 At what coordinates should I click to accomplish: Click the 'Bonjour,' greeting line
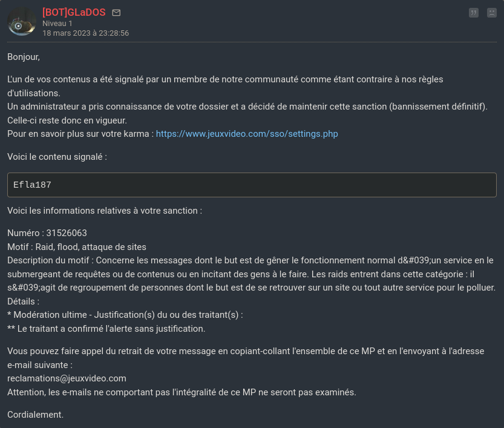24,57
